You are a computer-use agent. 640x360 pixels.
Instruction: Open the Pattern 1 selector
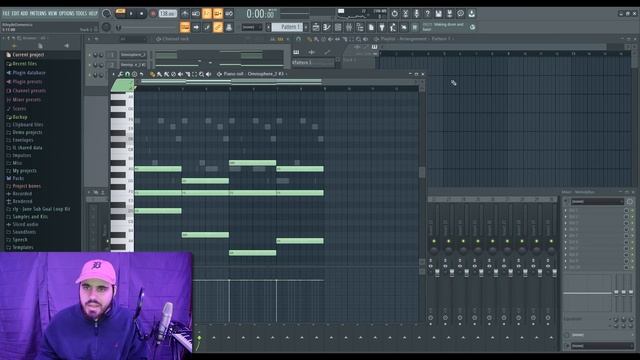(287, 27)
